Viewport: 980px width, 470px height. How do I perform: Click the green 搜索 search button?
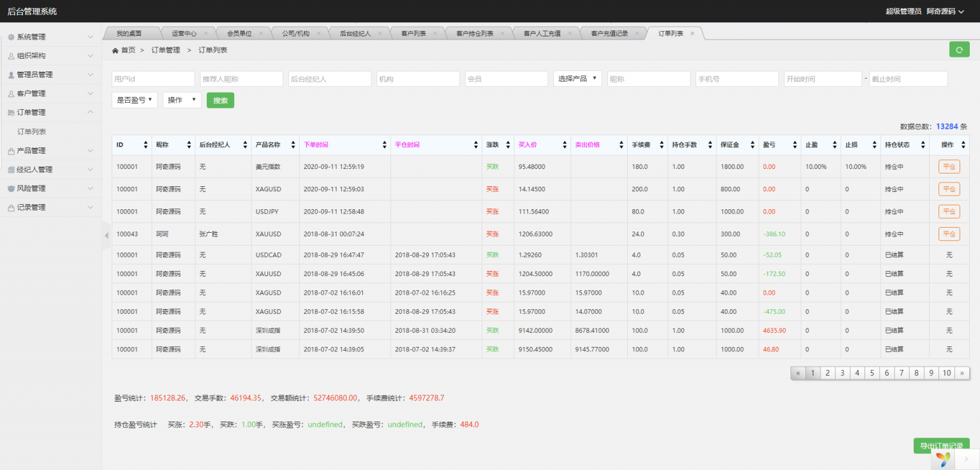pos(220,100)
